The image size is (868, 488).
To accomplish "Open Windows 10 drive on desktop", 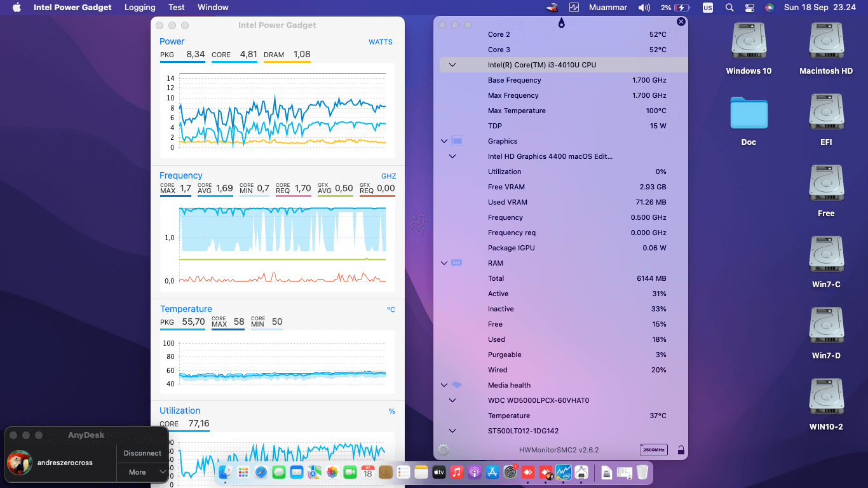I will (749, 48).
